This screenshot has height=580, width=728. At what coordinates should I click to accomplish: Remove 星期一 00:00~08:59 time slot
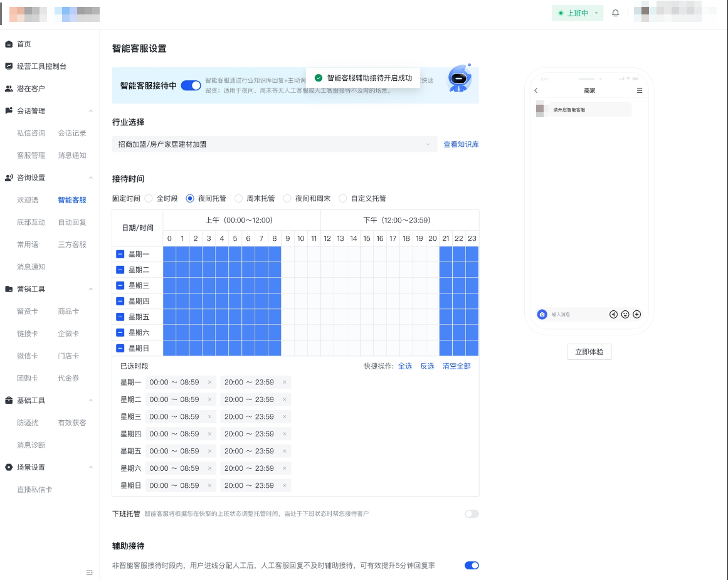(210, 382)
